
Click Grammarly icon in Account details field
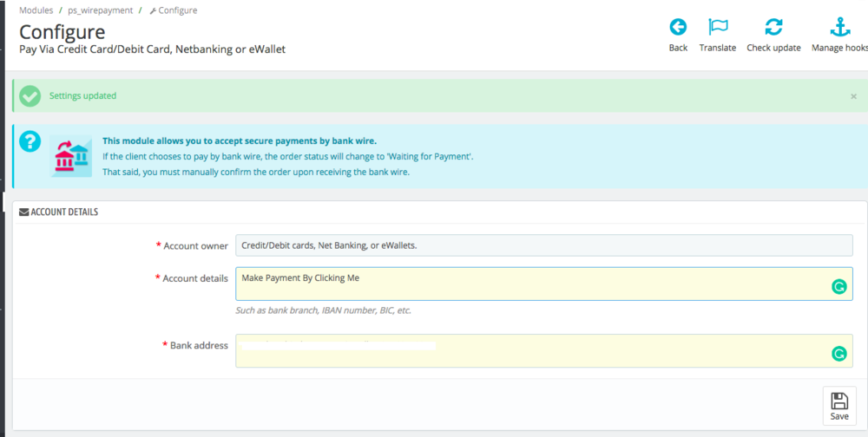[839, 286]
